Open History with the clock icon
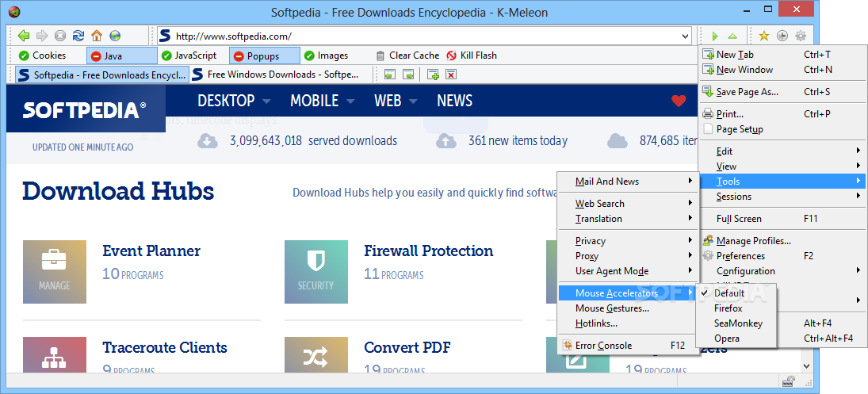Image resolution: width=868 pixels, height=394 pixels. coord(782,36)
